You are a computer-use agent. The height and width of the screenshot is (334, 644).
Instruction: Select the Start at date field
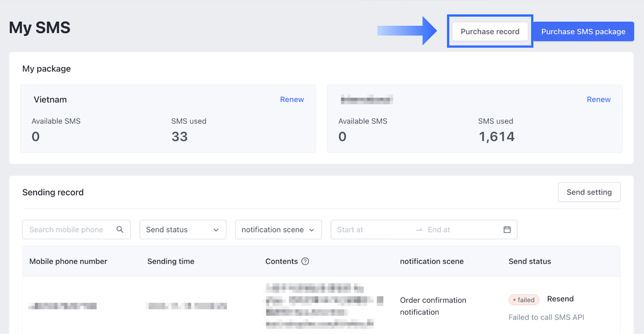click(370, 230)
